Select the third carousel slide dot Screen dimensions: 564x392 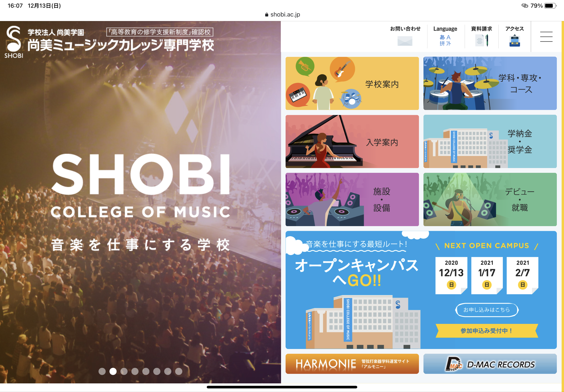click(124, 371)
